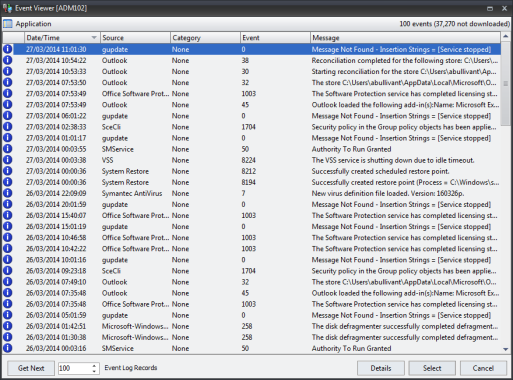Click the info icon of the 27/03/2014 00:03:55 SMService event
The image size is (513, 380).
7,149
